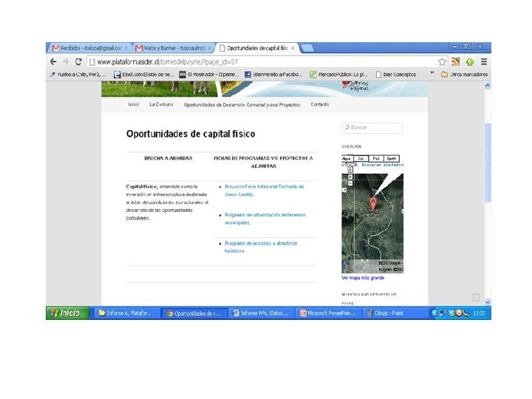Select the Earth map type button
Viewport: 532px width, 399px height.
(392, 158)
